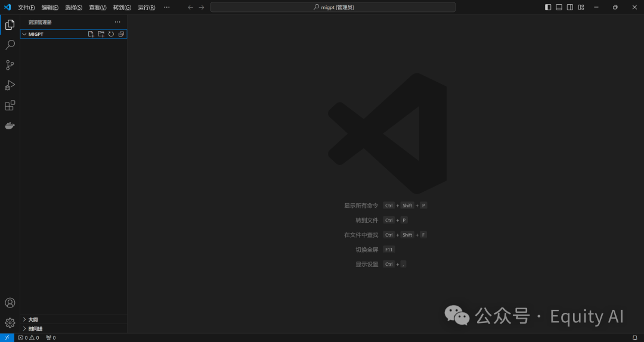Expand the 大纲 outline section
The image size is (644, 342).
coord(73,319)
